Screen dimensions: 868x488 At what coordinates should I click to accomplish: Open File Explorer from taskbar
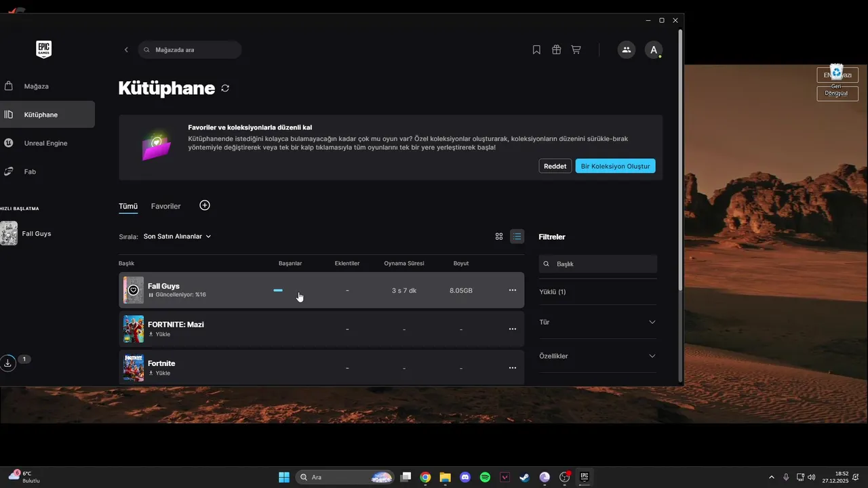[x=445, y=477]
